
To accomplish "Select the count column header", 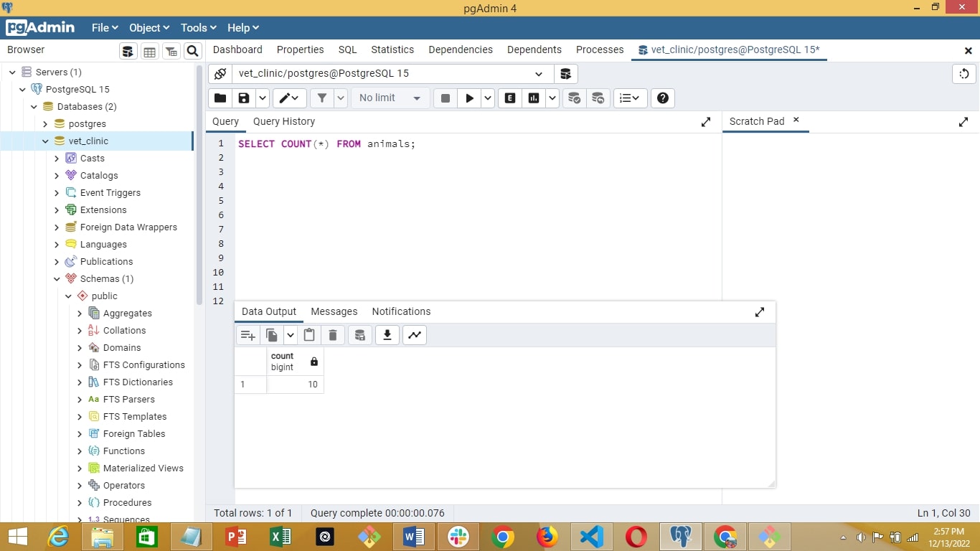I will tap(296, 362).
